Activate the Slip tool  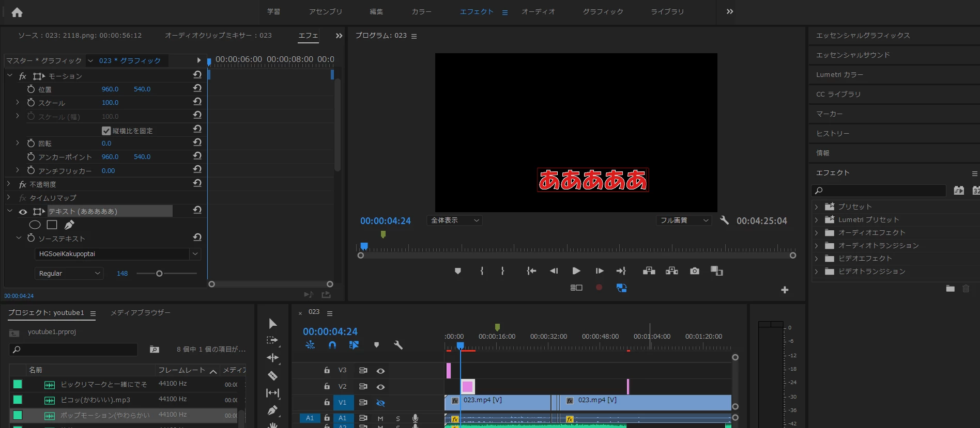(x=273, y=393)
